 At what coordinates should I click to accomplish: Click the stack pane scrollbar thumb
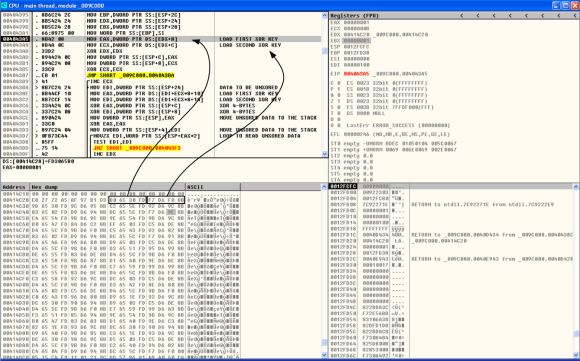(576, 334)
